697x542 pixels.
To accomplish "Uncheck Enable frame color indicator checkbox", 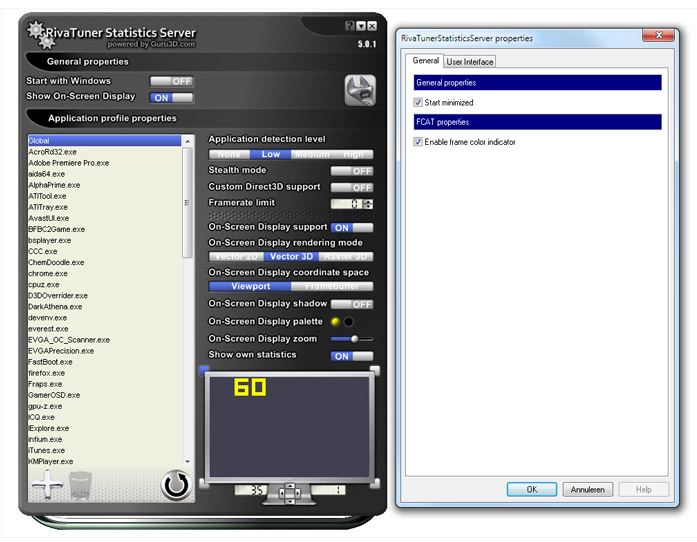I will pyautogui.click(x=418, y=142).
